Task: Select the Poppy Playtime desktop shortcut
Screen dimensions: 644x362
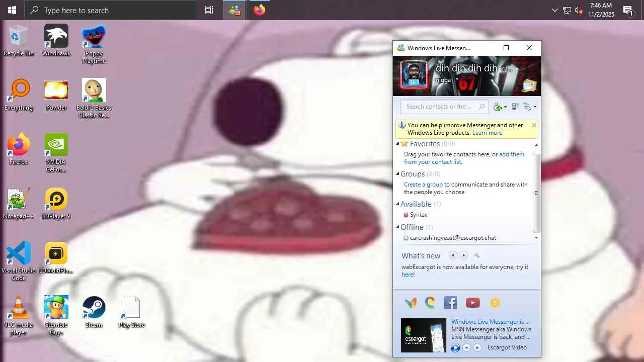Action: point(94,44)
